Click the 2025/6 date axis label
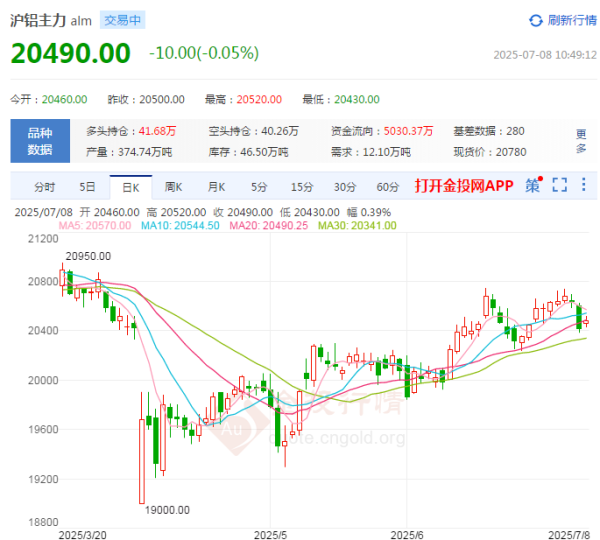The image size is (600, 540). [x=406, y=535]
